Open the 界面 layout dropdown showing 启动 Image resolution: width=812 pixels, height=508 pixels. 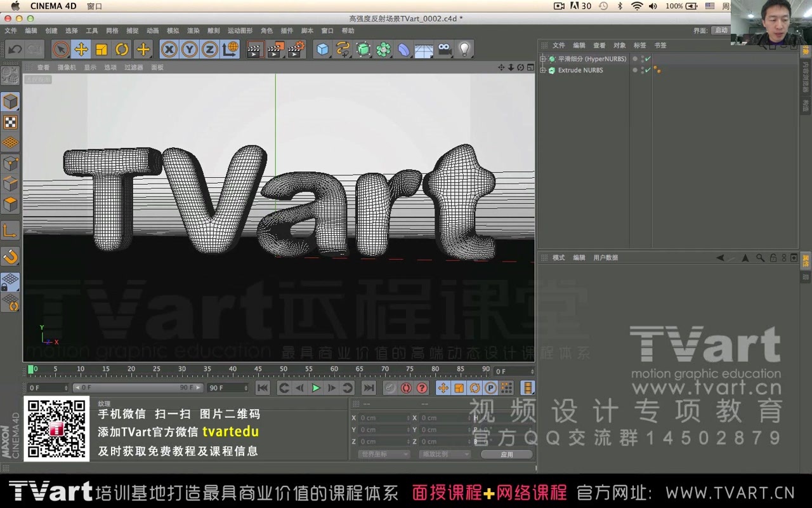[x=721, y=30]
